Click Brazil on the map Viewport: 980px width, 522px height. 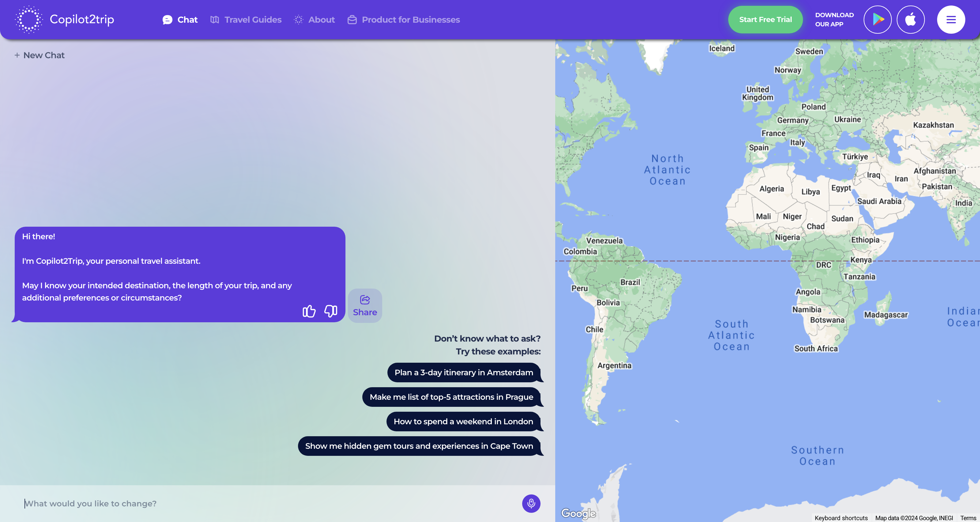click(630, 282)
